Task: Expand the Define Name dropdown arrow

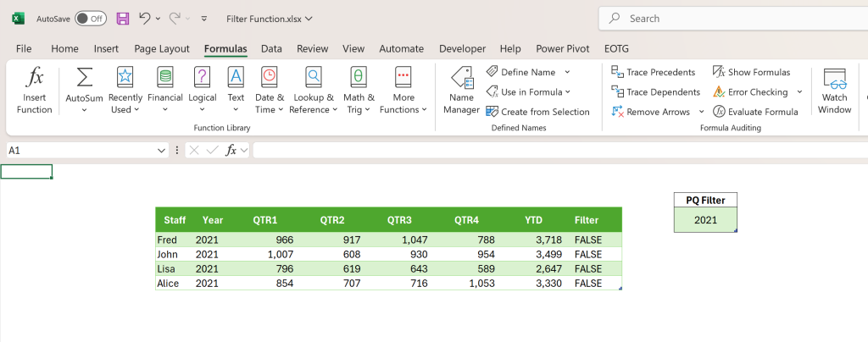Action: [x=567, y=72]
